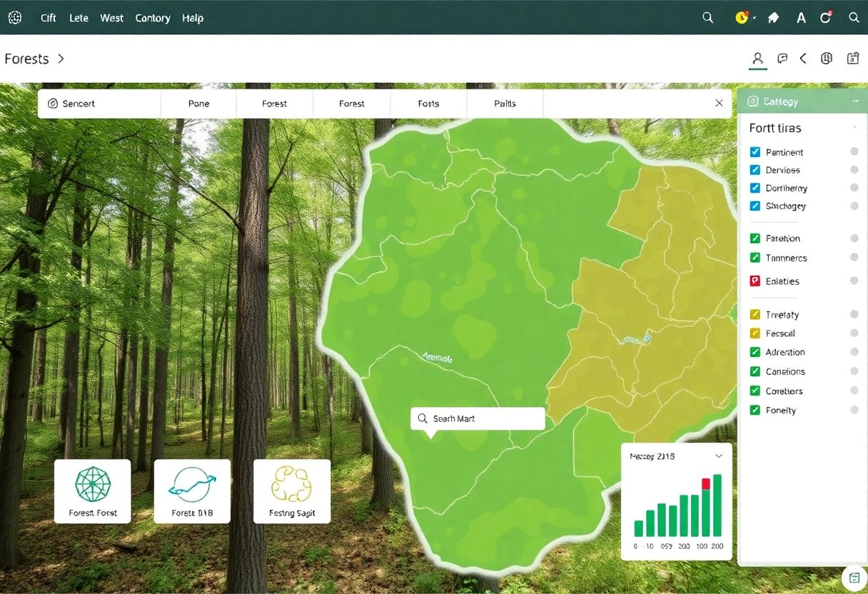
Task: Click the Forest Forst card
Action: (x=92, y=490)
